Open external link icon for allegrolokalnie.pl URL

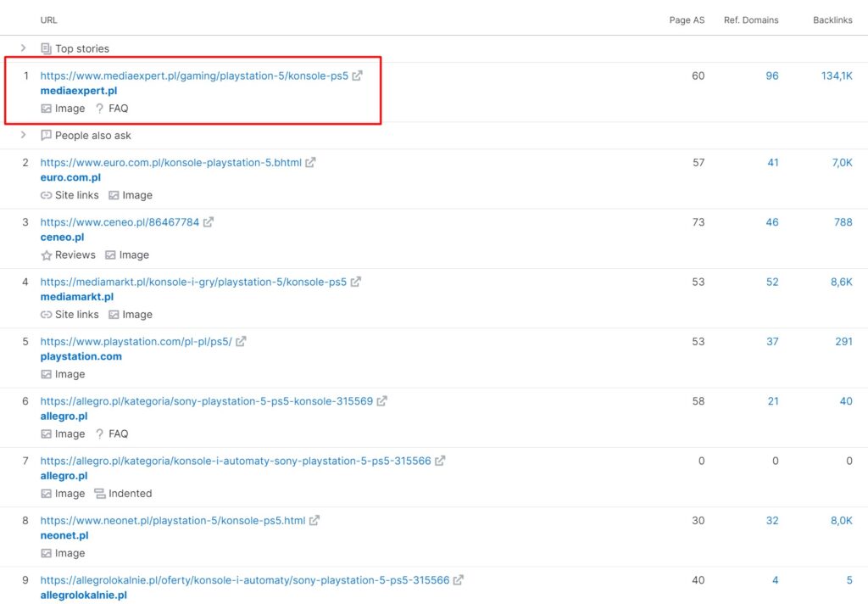point(459,580)
